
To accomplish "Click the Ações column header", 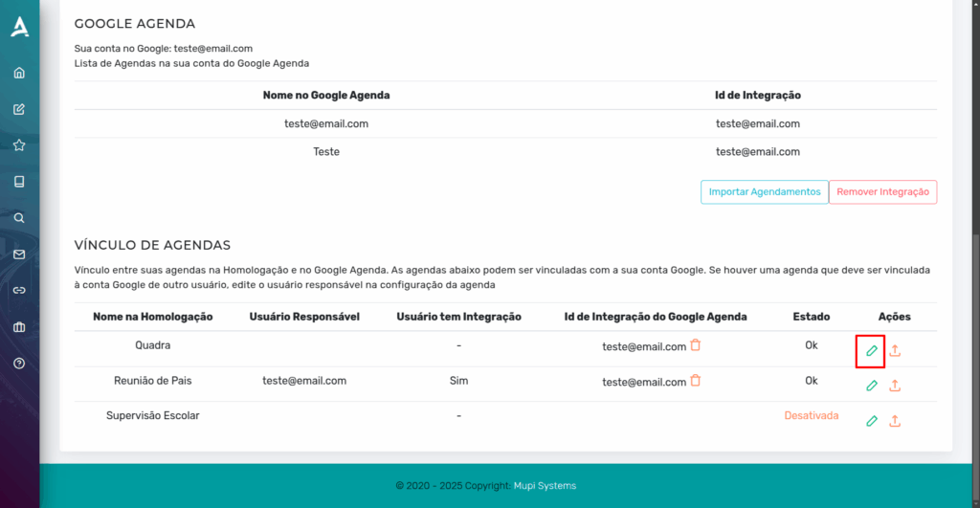I will [x=895, y=317].
